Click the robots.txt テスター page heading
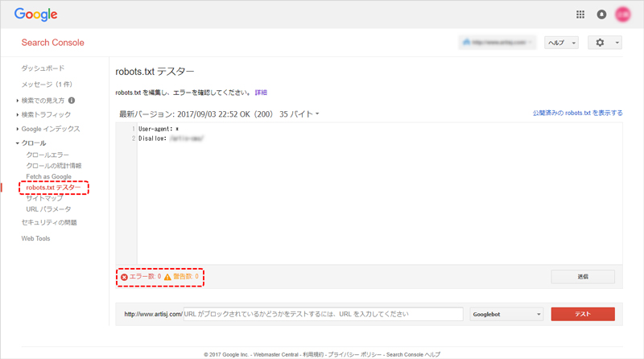The image size is (644, 359). 155,72
